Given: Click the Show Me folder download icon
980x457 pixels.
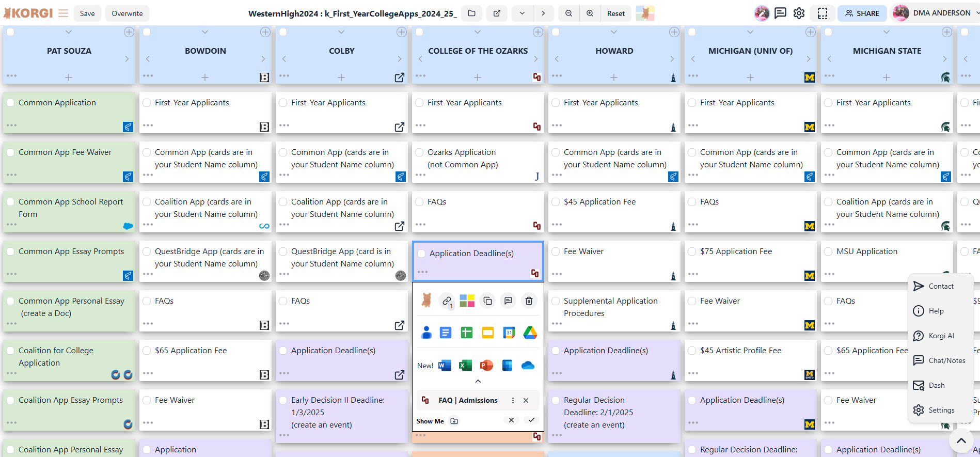Looking at the screenshot, I should tap(454, 421).
